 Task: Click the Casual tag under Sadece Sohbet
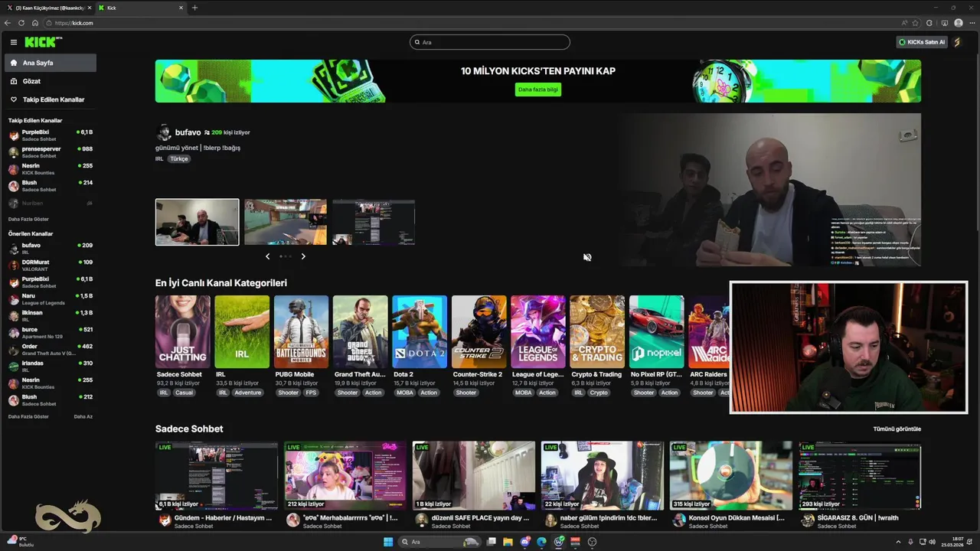[184, 393]
